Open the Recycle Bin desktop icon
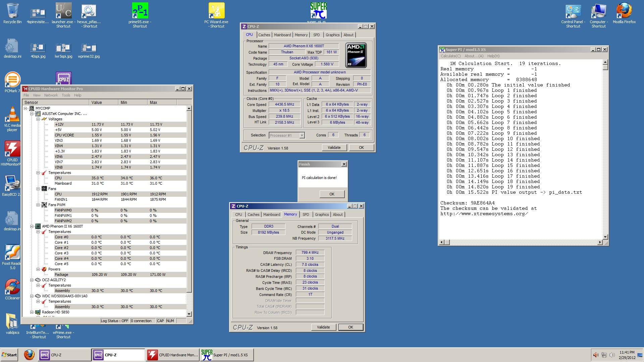This screenshot has width=644, height=362. click(x=12, y=13)
